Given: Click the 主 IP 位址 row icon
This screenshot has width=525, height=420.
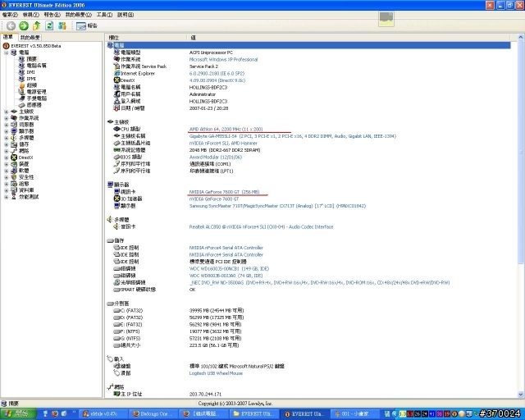Looking at the screenshot, I should click(116, 394).
